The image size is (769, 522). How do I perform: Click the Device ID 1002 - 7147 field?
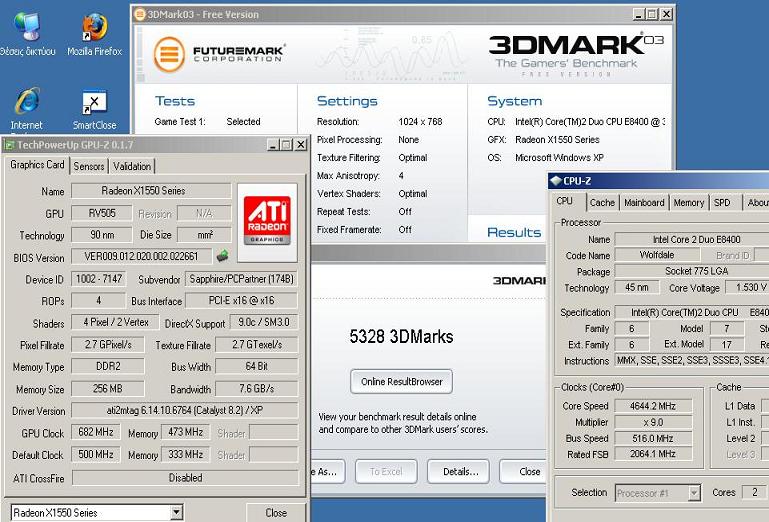(99, 279)
